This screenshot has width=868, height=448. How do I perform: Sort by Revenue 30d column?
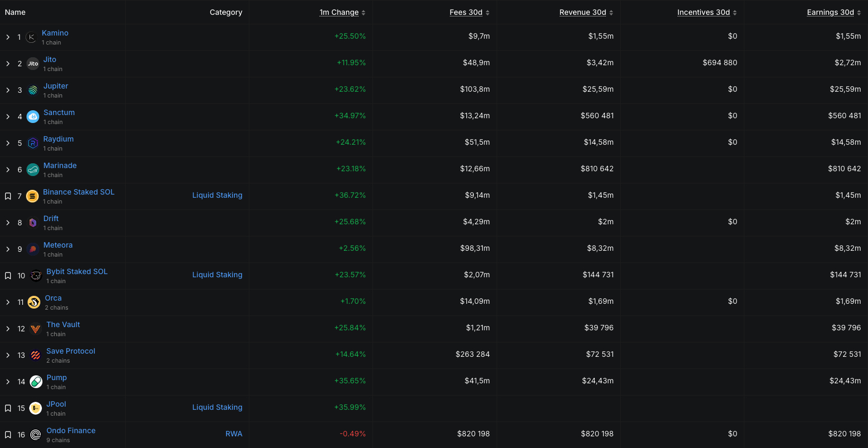tap(586, 12)
